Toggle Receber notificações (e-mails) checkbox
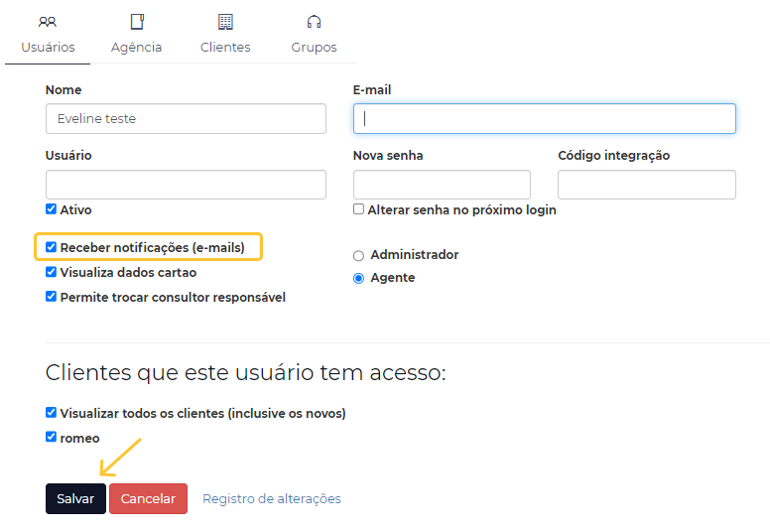The width and height of the screenshot is (770, 532). [x=51, y=247]
